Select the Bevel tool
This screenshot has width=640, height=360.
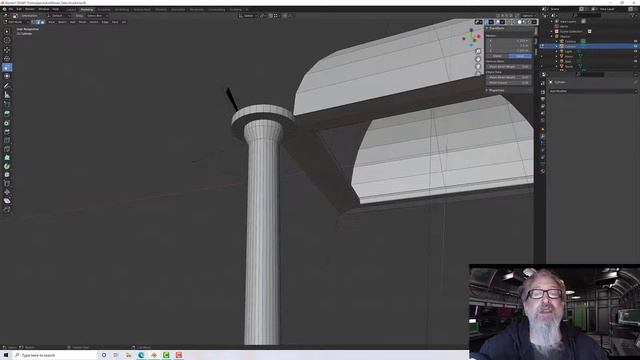(7, 132)
